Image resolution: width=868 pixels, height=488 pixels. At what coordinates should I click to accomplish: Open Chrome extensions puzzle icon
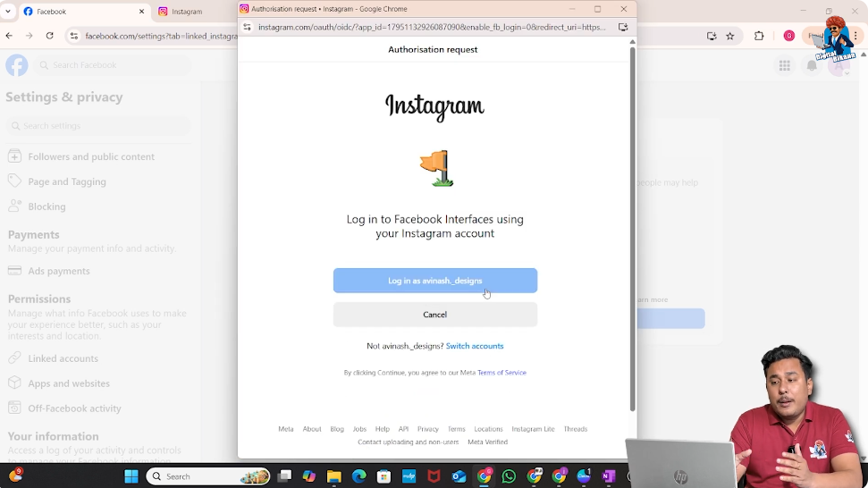759,36
